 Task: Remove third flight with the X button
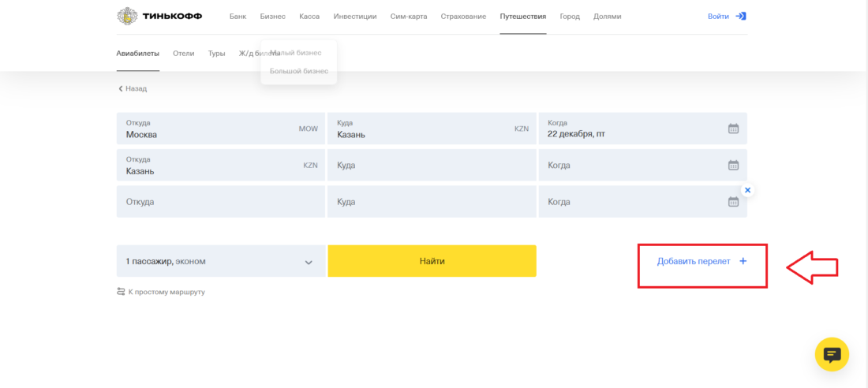pyautogui.click(x=747, y=190)
